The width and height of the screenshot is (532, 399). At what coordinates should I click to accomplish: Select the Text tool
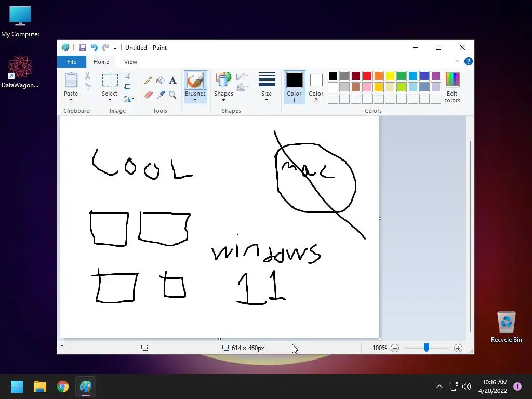point(172,81)
